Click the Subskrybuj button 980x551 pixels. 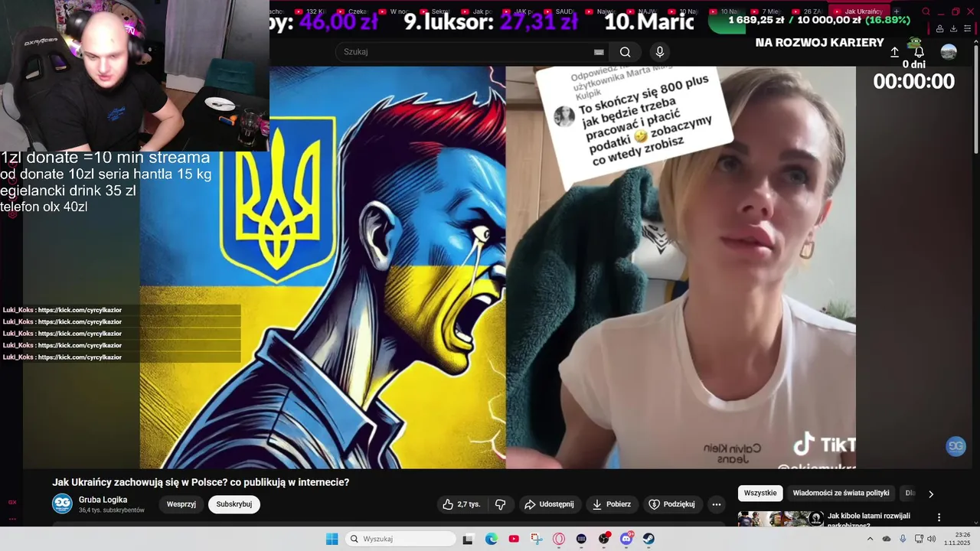click(x=234, y=504)
